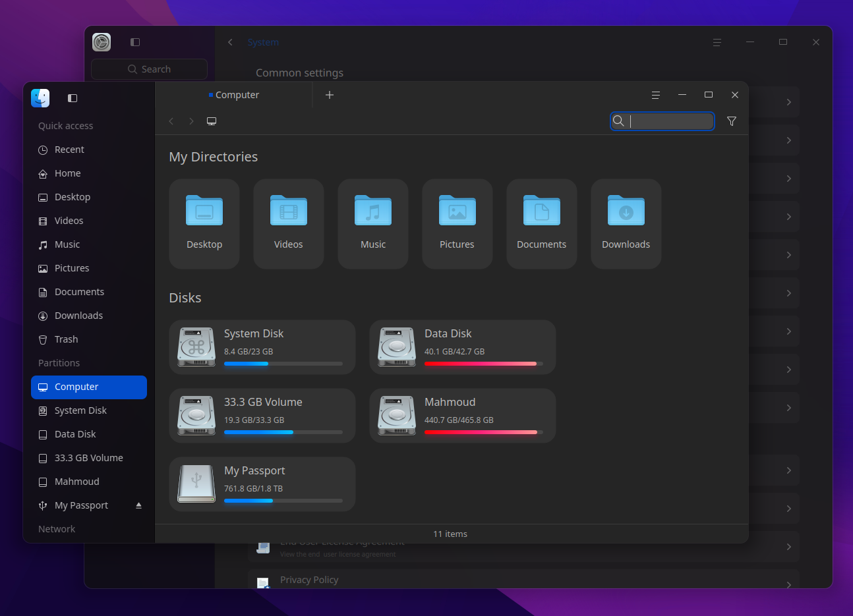Select Data Disk in the sidebar
Viewport: 853px width, 616px height.
point(89,434)
